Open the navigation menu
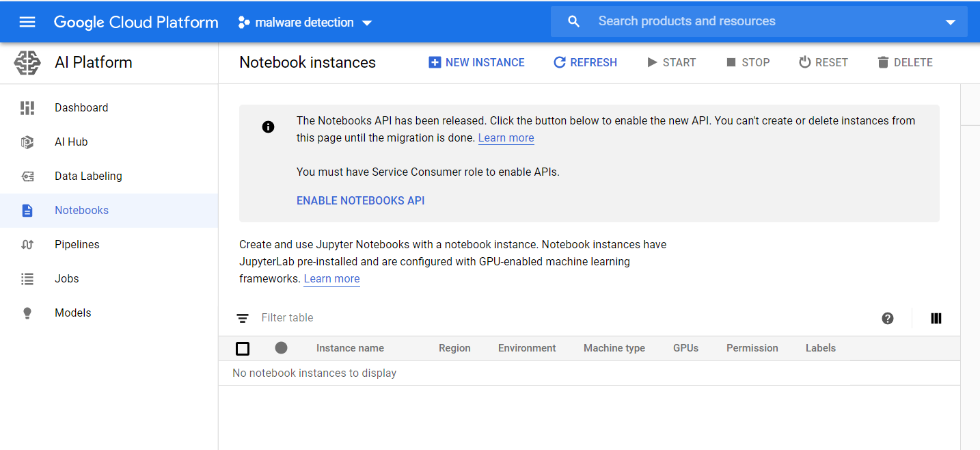The width and height of the screenshot is (980, 450). pyautogui.click(x=27, y=21)
